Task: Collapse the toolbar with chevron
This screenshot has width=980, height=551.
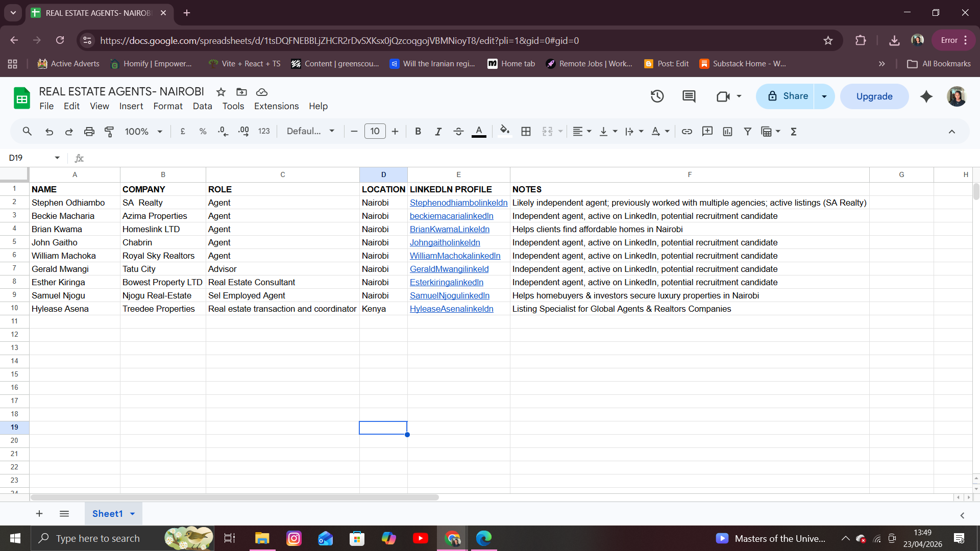Action: point(952,132)
